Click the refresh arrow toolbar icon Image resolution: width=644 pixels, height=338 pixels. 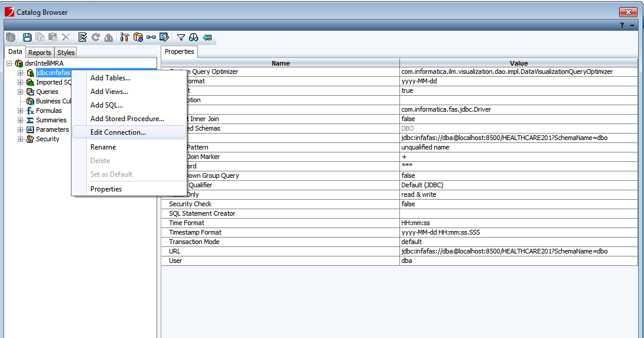(x=96, y=37)
